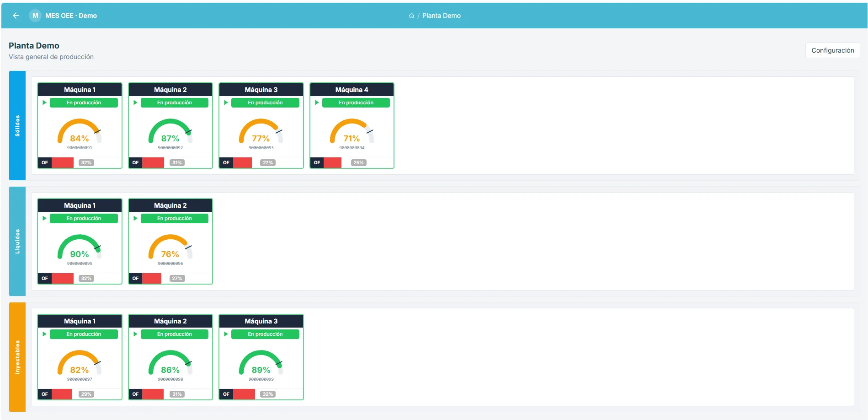Select the Inyectables section tab
Screen dimensions: 868x420
(x=17, y=357)
